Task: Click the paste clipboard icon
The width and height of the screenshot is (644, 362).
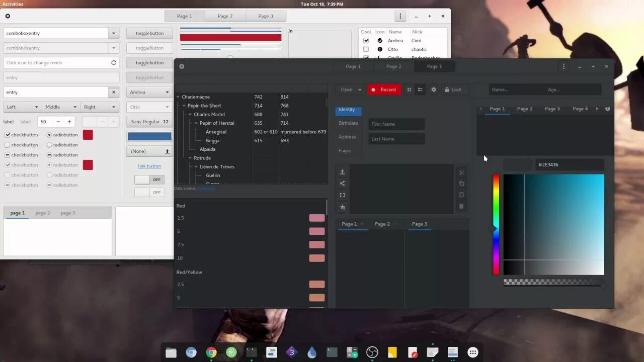Action: click(x=461, y=195)
